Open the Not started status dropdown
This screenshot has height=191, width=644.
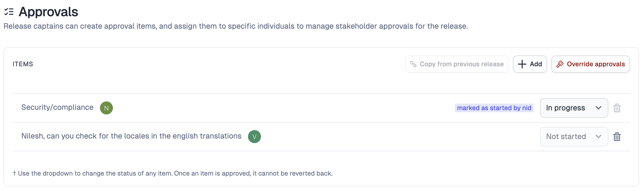[574, 137]
